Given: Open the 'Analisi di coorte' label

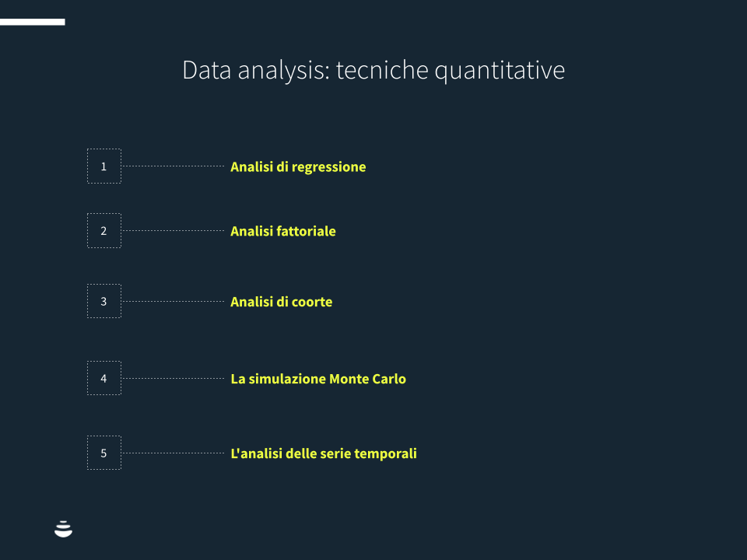Looking at the screenshot, I should tap(281, 302).
